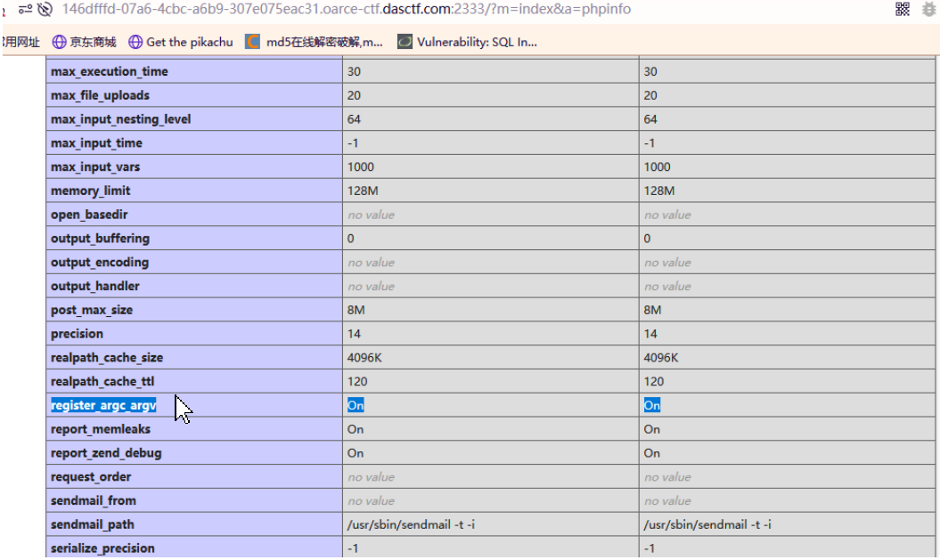Click the open_basedir directive name
The height and width of the screenshot is (560, 940).
click(x=89, y=215)
